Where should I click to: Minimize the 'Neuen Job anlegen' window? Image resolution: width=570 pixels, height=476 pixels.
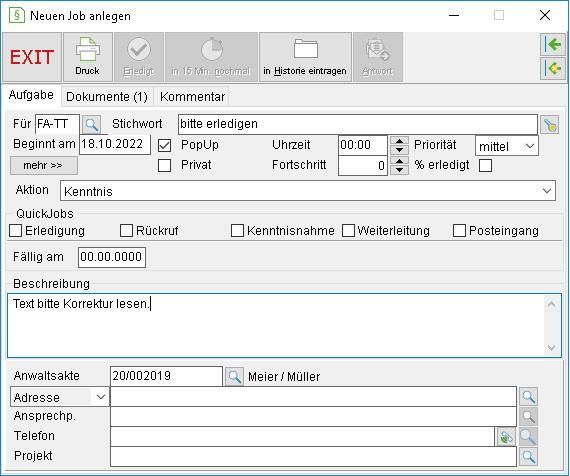tap(454, 15)
